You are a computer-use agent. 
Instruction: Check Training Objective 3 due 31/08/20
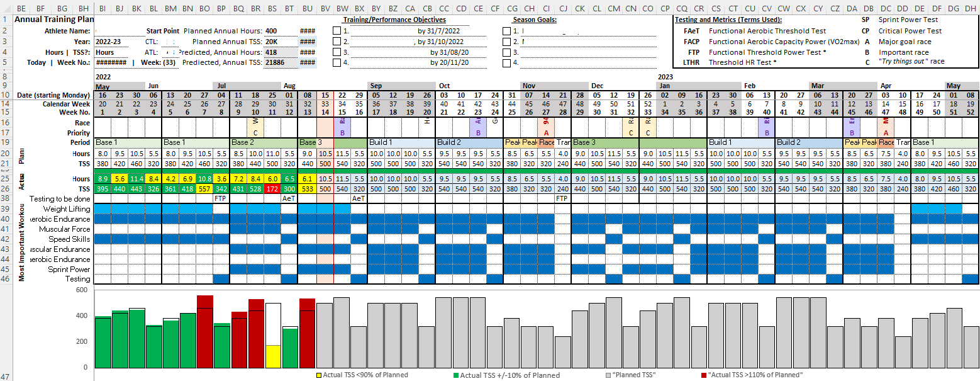click(336, 52)
